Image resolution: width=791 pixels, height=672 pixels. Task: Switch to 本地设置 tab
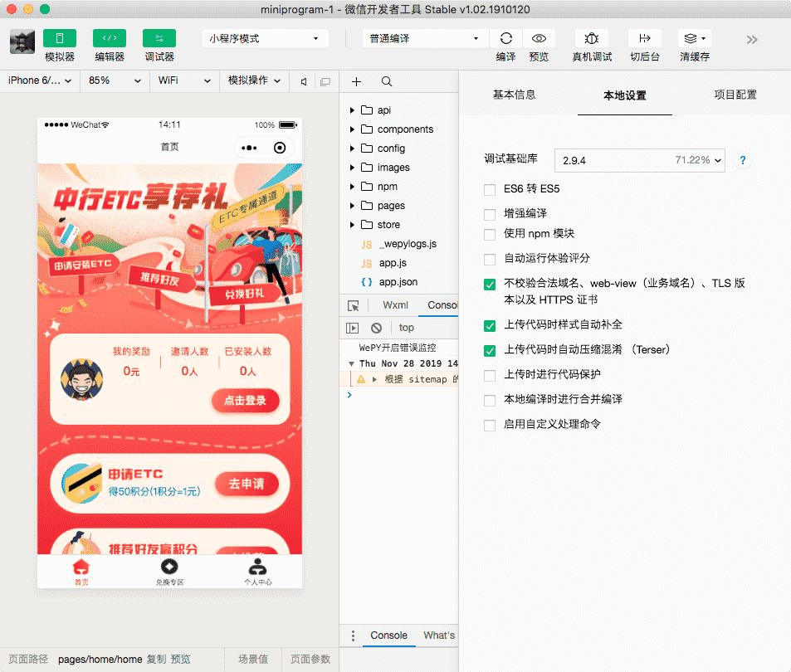[x=624, y=95]
